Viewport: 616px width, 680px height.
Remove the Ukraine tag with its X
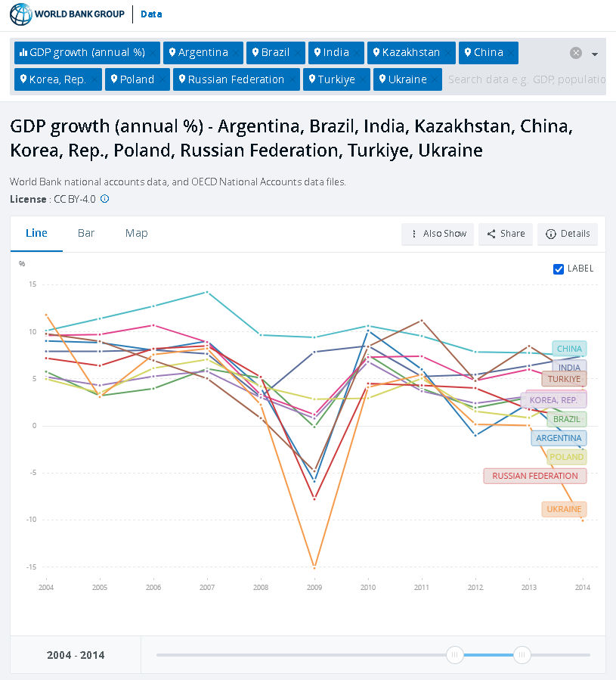[434, 79]
